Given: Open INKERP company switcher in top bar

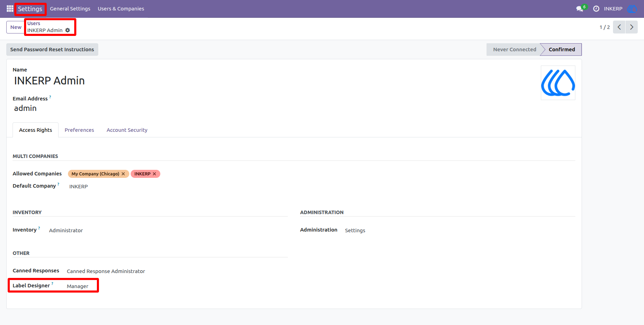Looking at the screenshot, I should [x=613, y=9].
